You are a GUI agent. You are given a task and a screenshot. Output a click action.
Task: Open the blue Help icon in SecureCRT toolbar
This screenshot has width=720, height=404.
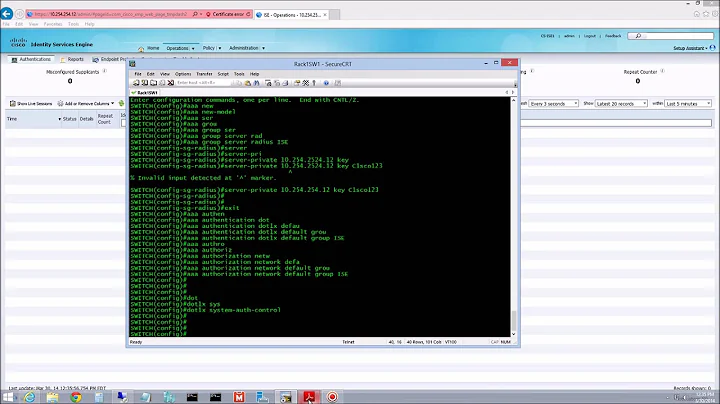coord(326,83)
